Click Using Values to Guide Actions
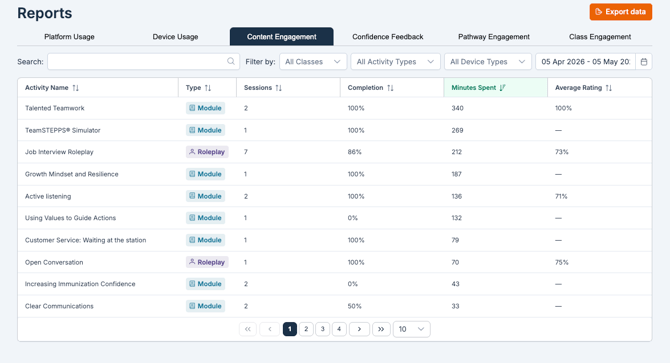 (71, 218)
